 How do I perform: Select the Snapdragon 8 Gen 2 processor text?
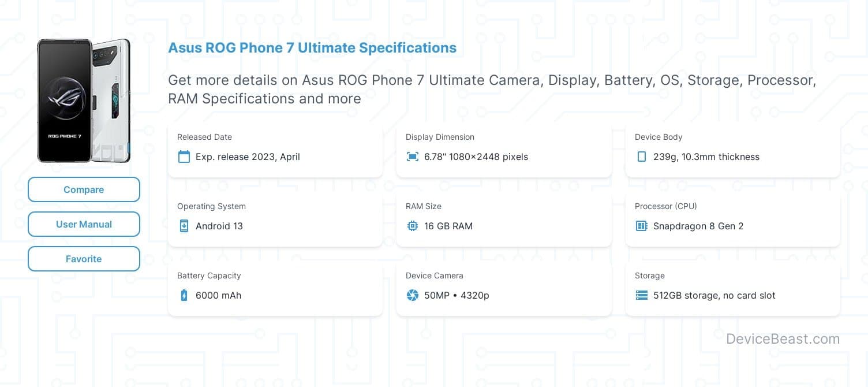pos(698,226)
